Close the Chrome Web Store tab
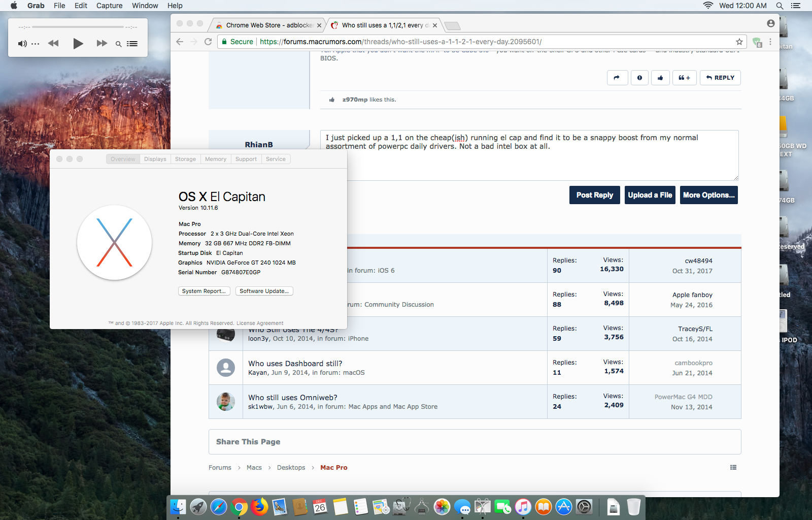The image size is (812, 520). click(x=319, y=25)
